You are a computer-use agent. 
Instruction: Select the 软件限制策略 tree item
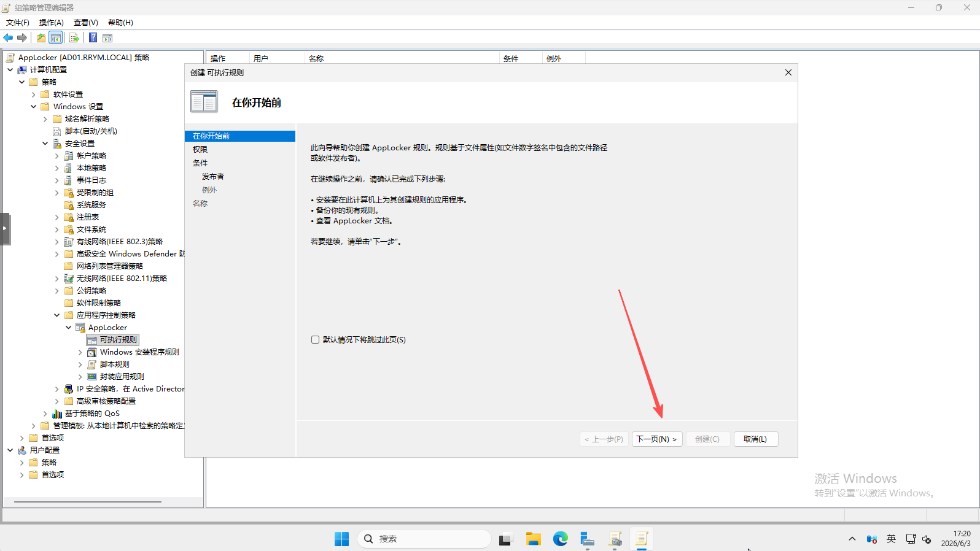99,303
